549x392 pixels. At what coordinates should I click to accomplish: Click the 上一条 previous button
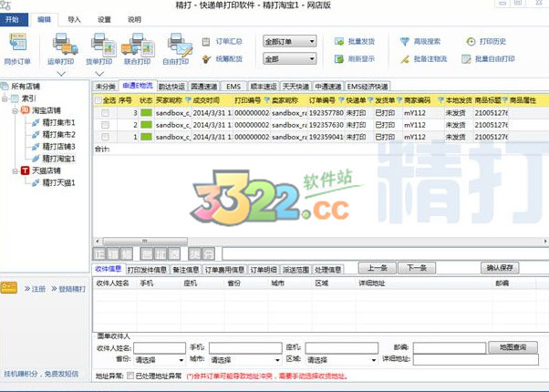377,268
